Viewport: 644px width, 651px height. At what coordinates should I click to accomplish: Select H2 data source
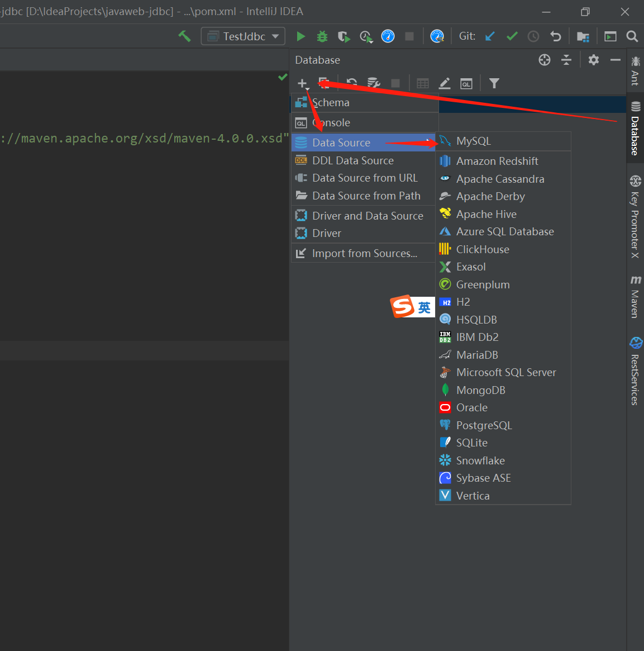click(x=503, y=302)
